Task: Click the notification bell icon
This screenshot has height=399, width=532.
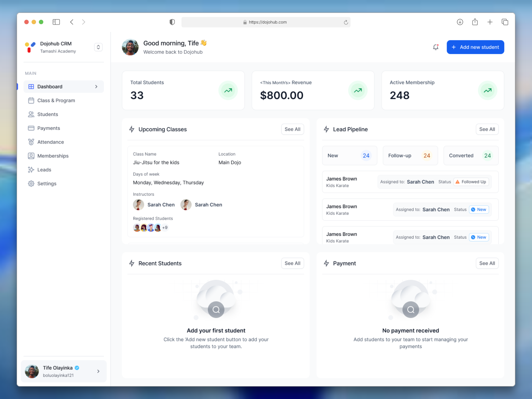Action: (435, 47)
